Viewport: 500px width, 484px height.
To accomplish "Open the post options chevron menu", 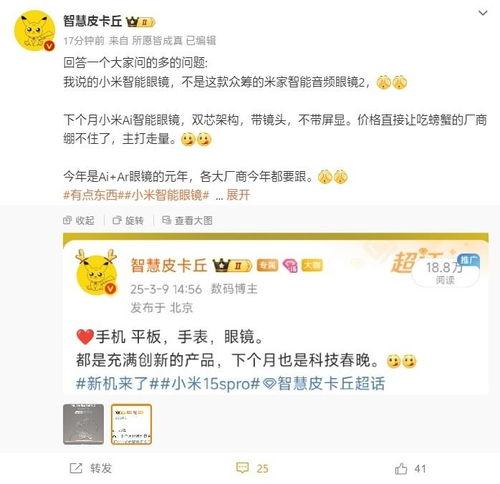I will point(483,13).
